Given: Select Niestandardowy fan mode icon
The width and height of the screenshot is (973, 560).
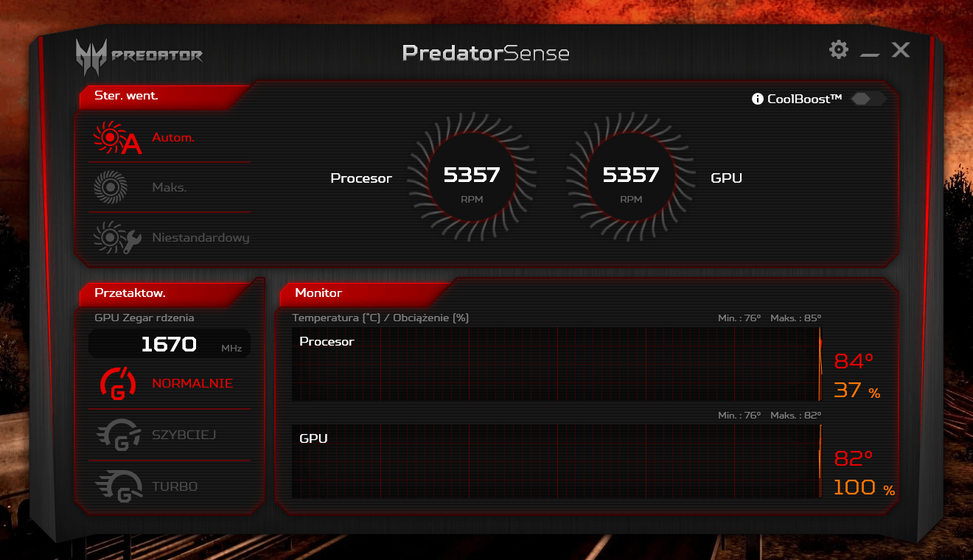Looking at the screenshot, I should click(x=117, y=237).
